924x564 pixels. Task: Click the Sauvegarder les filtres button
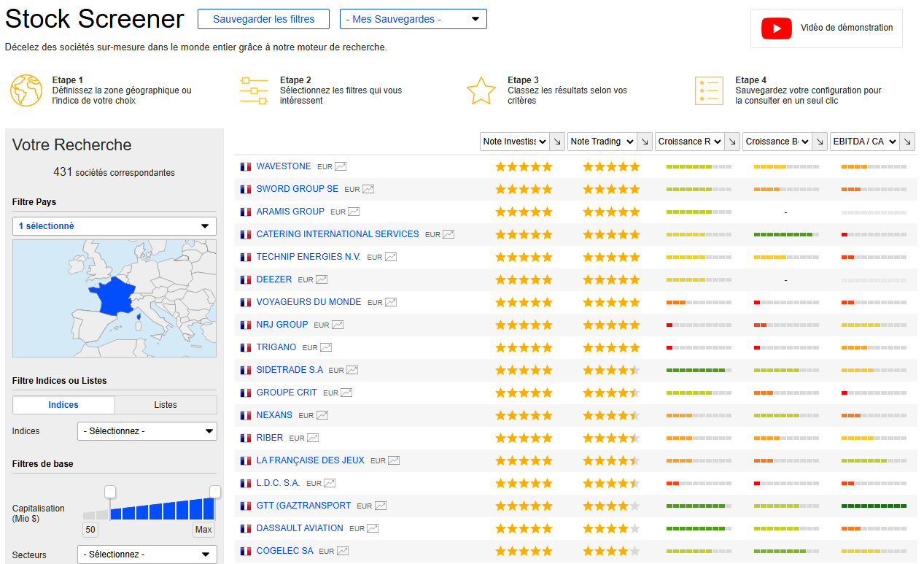(x=263, y=19)
